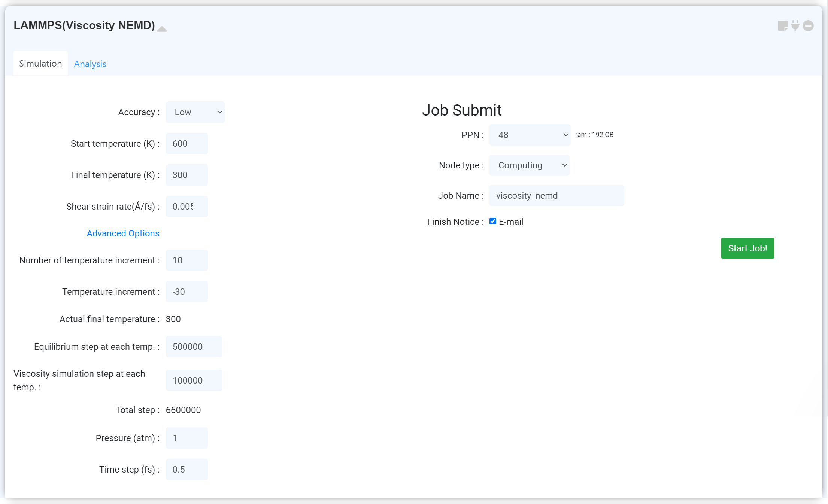Focus the Pressure (atm) input
The width and height of the screenshot is (828, 504).
point(186,438)
